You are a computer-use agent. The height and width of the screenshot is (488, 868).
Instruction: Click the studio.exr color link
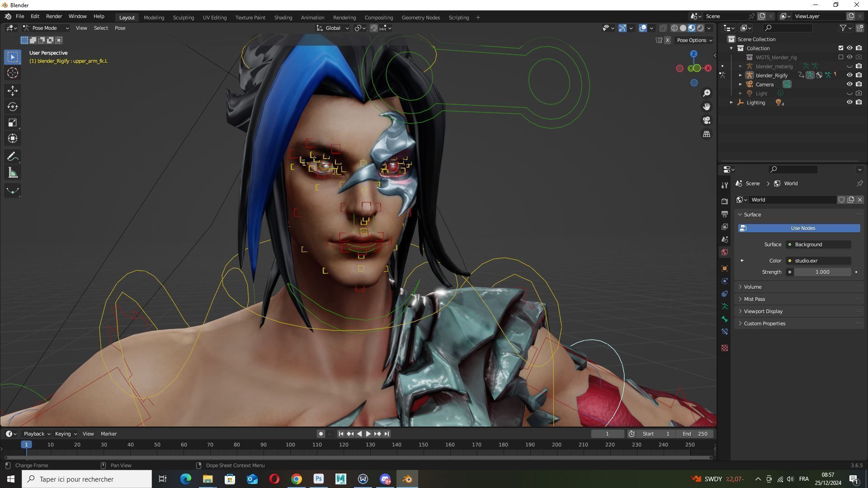click(x=819, y=261)
